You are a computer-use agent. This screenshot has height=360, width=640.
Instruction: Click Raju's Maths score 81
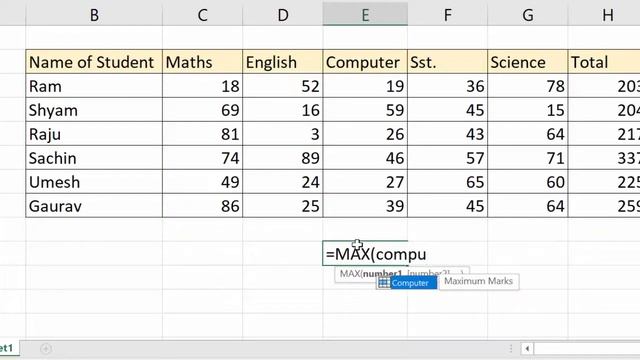pyautogui.click(x=202, y=134)
